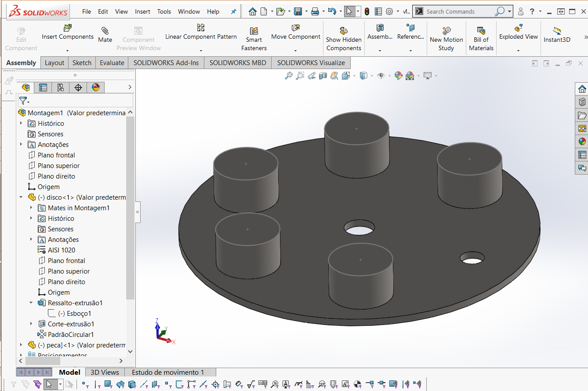
Task: Open the Estudo de movimento 1 tab
Action: tap(167, 373)
